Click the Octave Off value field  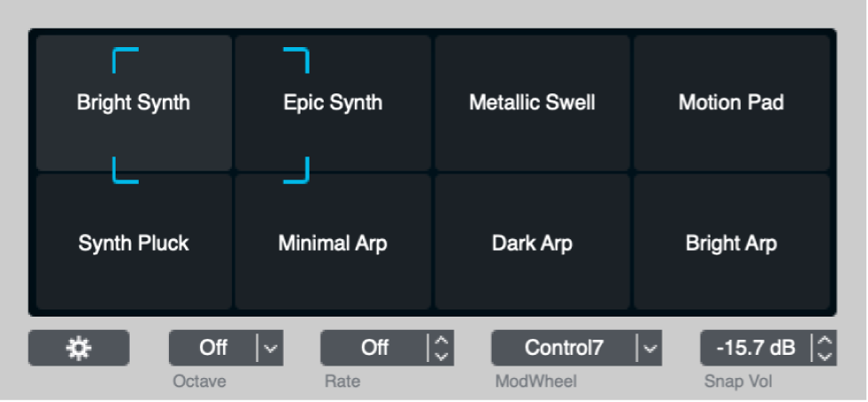point(213,348)
